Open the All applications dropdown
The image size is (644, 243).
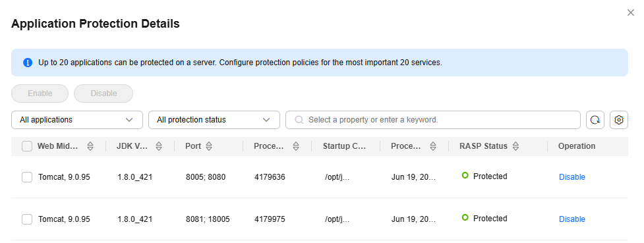point(77,120)
